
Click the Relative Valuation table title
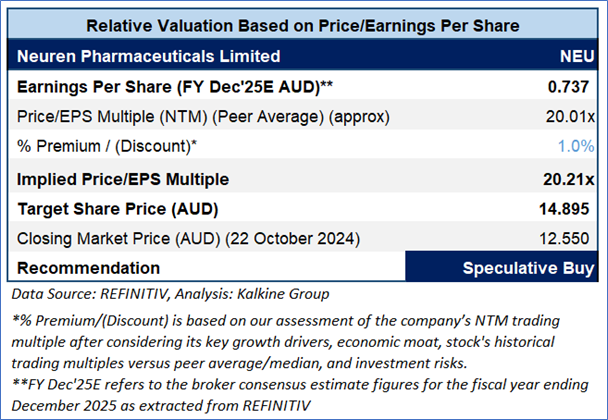(303, 26)
